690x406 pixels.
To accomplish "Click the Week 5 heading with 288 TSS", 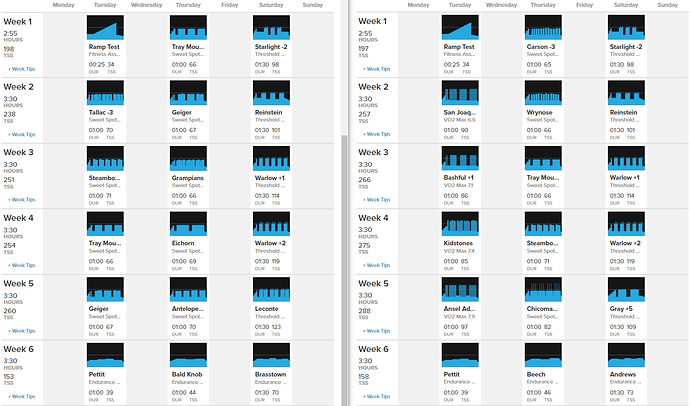I will point(373,284).
